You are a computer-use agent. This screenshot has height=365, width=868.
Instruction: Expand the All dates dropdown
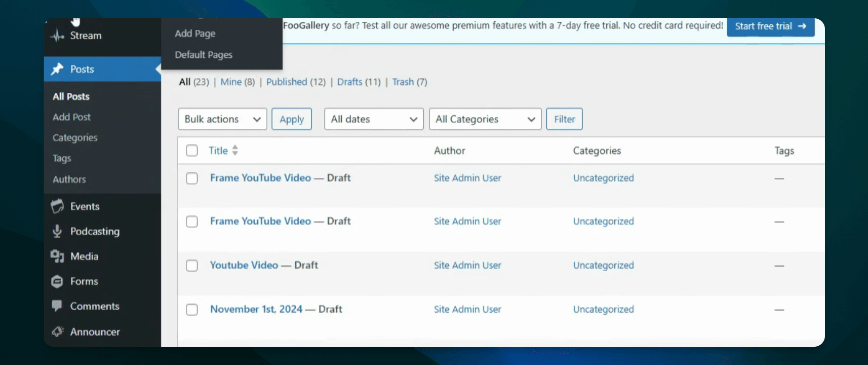click(x=374, y=119)
